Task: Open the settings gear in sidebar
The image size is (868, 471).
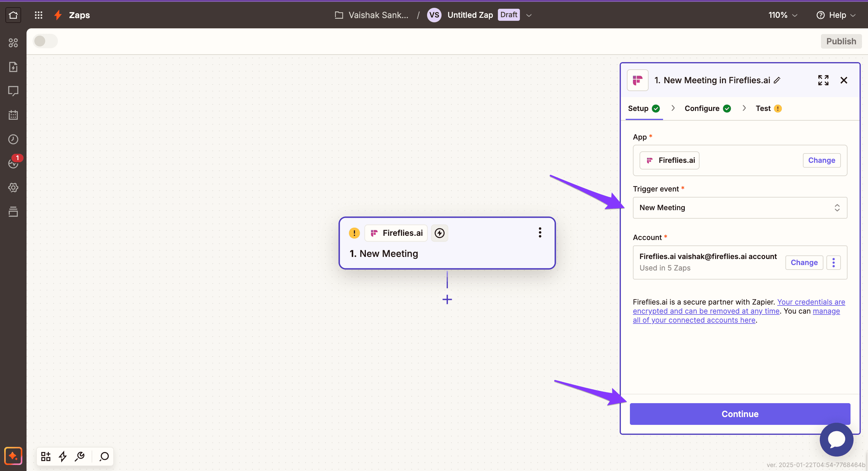Action: [13, 188]
